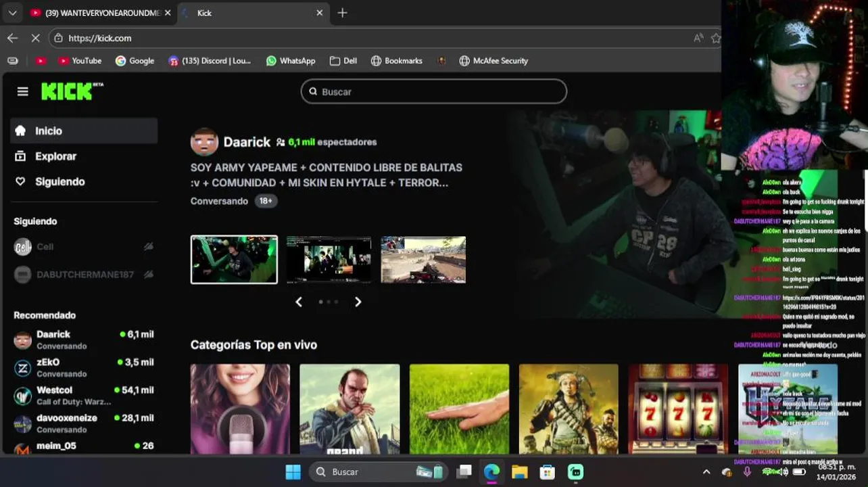This screenshot has height=487, width=868.
Task: Close the Kick browser tab
Action: tap(320, 13)
